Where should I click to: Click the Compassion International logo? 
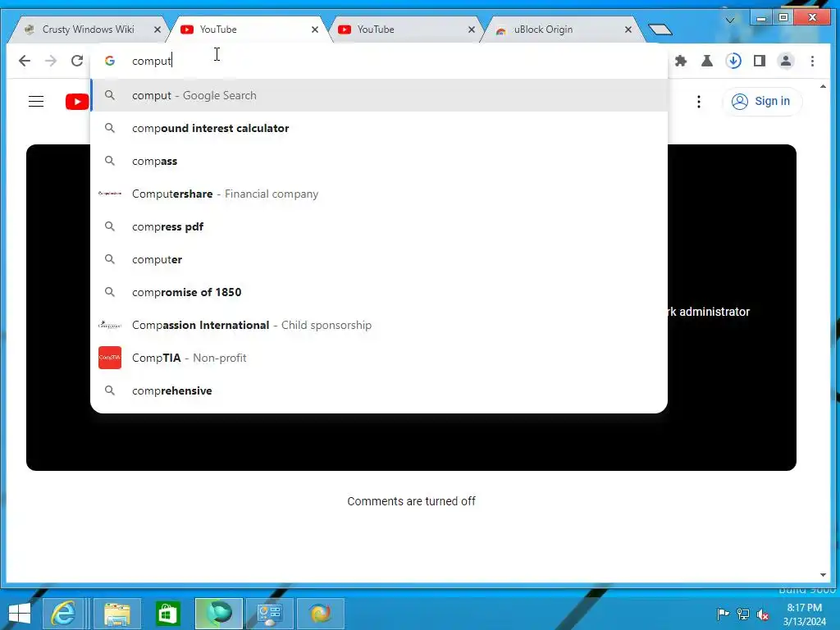110,325
